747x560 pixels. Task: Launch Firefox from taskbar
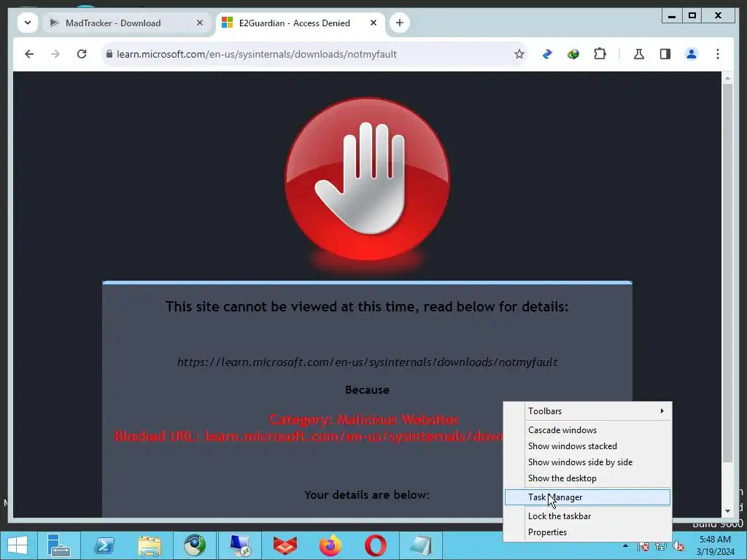click(x=330, y=545)
